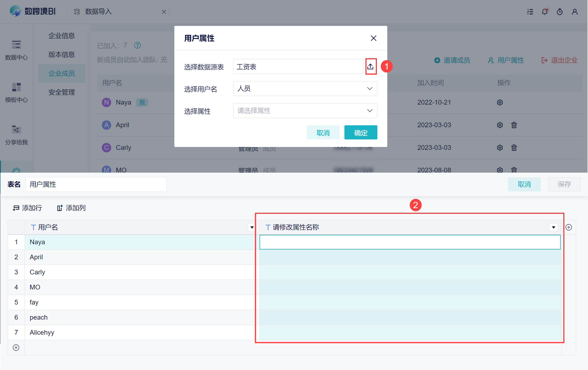Click plus icon to add new column
588x370 pixels.
coord(569,227)
